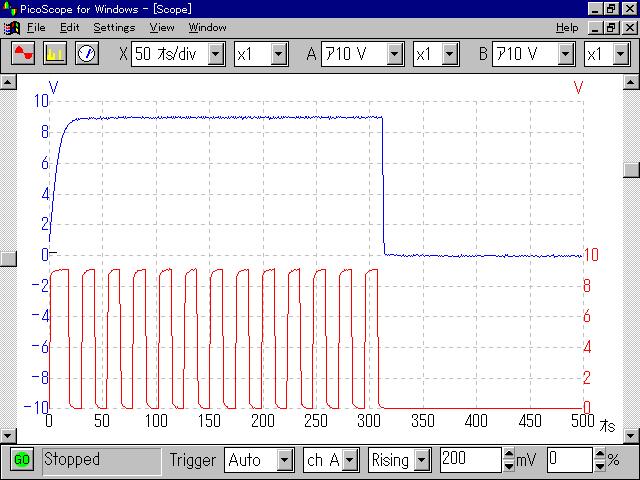Expand the channel B x1 multiplier dropdown
Viewport: 640px width, 480px height.
pos(621,54)
